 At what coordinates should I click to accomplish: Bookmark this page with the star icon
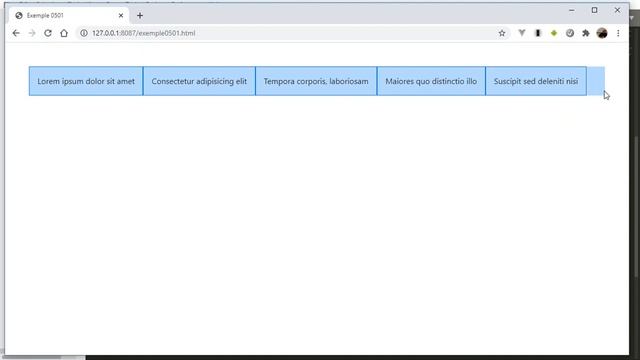tap(502, 33)
